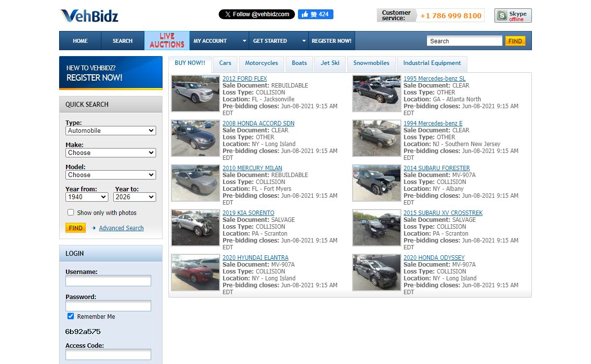Click the Advanced Search link
The width and height of the screenshot is (591, 364).
[121, 228]
